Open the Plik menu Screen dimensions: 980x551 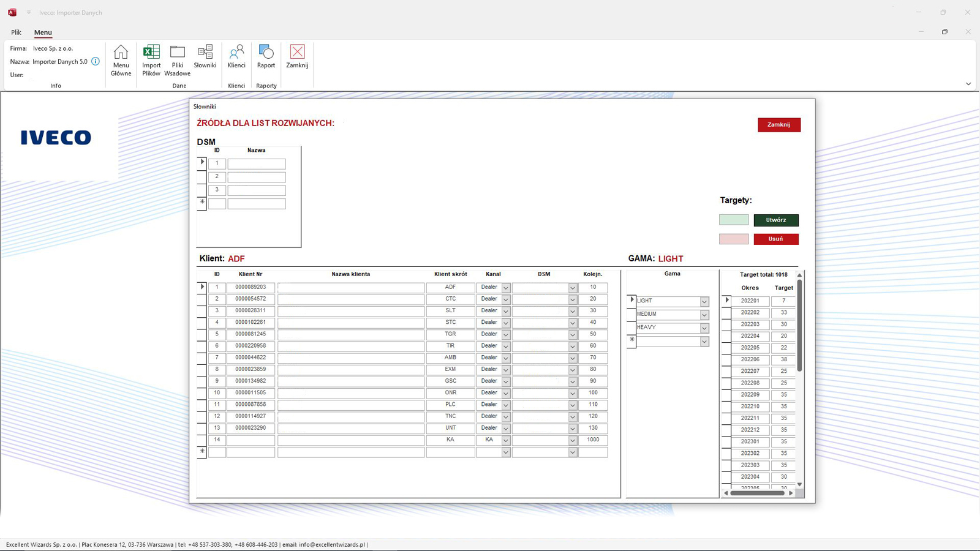coord(16,32)
